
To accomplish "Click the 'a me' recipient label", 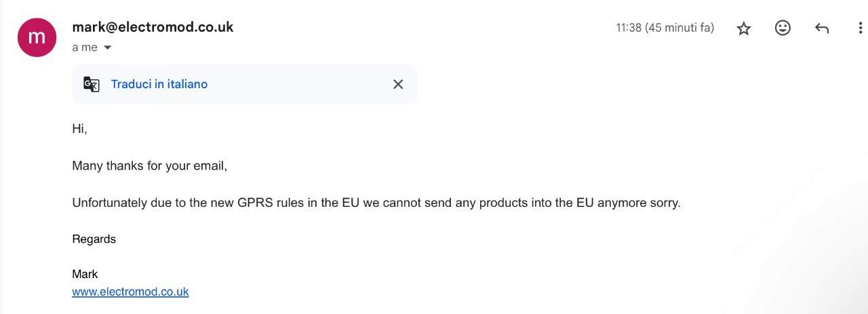I will [85, 47].
